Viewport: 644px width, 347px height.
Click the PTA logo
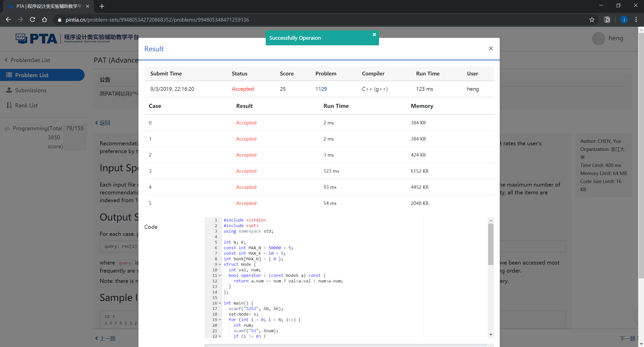click(x=77, y=38)
